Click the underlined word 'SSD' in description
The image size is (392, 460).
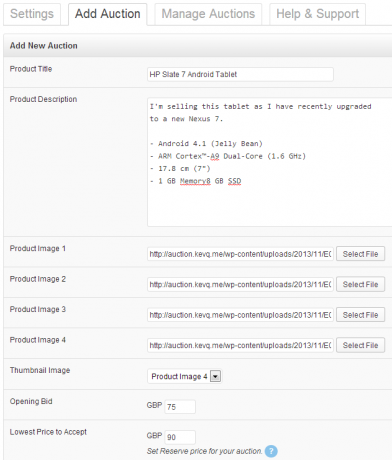[x=234, y=181]
